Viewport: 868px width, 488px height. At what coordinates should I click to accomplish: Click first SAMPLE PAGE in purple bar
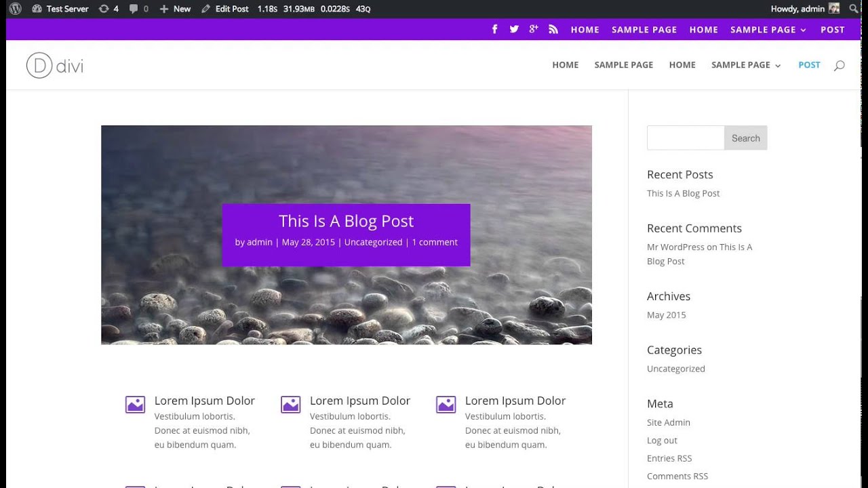[644, 30]
